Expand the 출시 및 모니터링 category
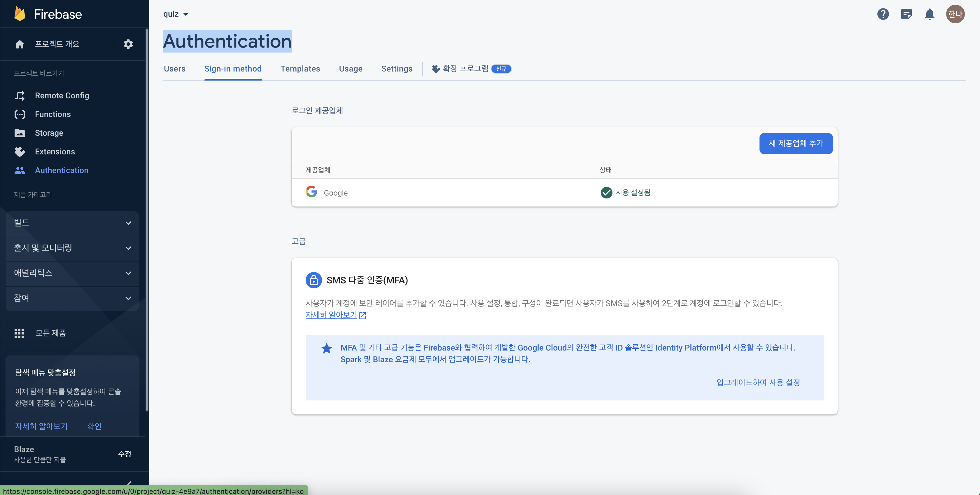 tap(72, 248)
